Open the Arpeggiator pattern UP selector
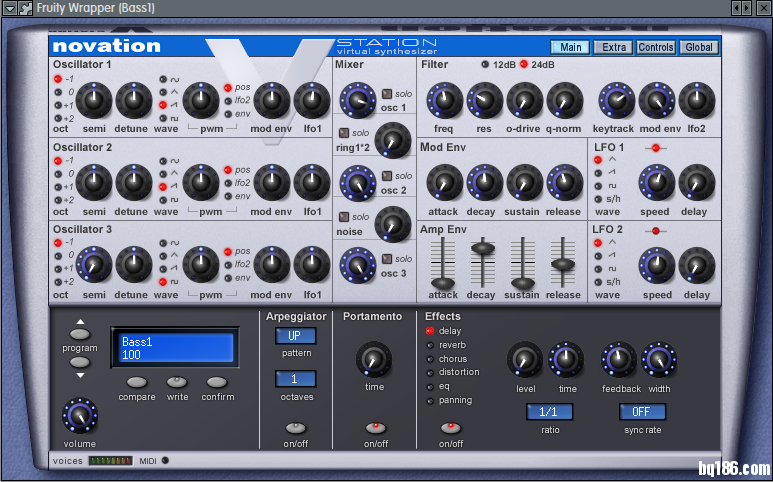The image size is (773, 482). (296, 336)
